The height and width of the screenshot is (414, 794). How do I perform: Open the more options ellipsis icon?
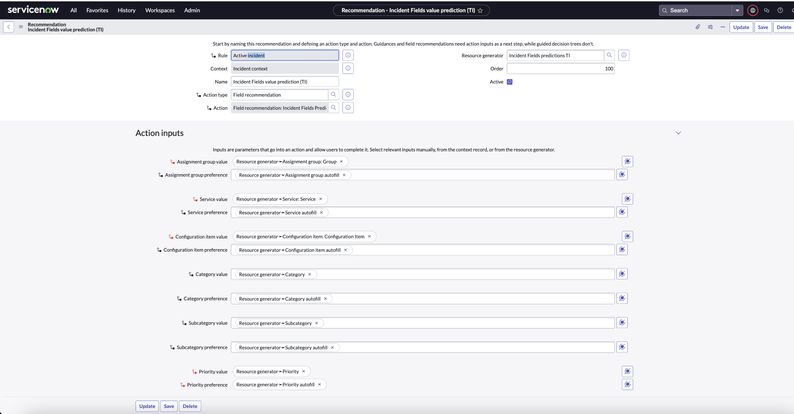(723, 27)
